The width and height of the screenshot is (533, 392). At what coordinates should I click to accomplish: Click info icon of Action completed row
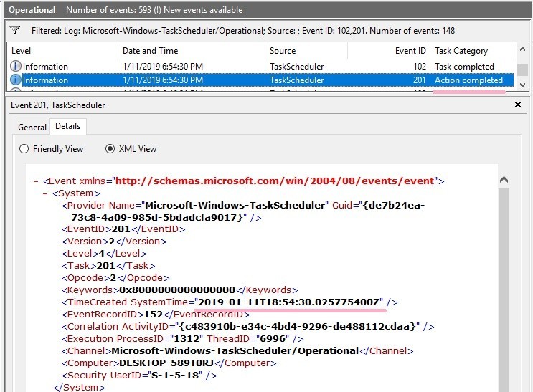point(15,80)
